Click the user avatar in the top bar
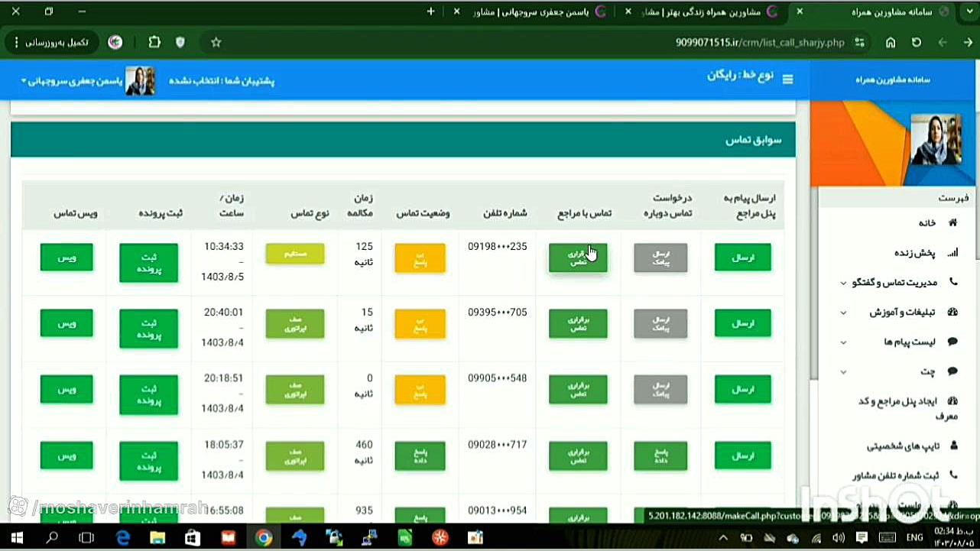Screen dimensions: 980x551 [x=141, y=81]
